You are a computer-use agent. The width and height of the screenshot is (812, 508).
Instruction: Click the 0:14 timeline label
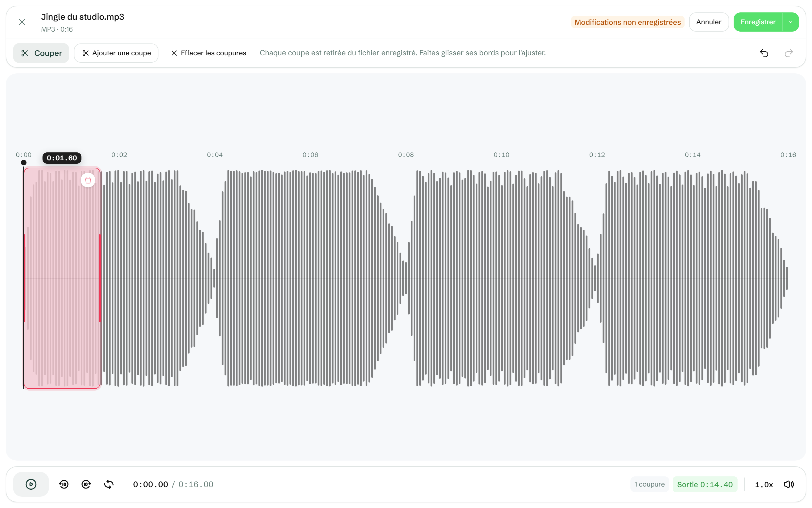[x=692, y=155]
